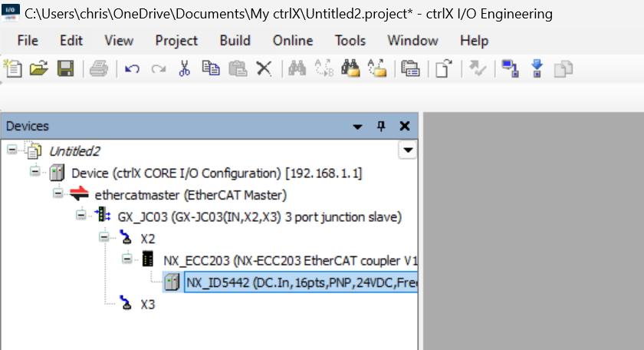Collapse the NX_ECC203 coupler node
644x350 pixels.
click(x=127, y=259)
